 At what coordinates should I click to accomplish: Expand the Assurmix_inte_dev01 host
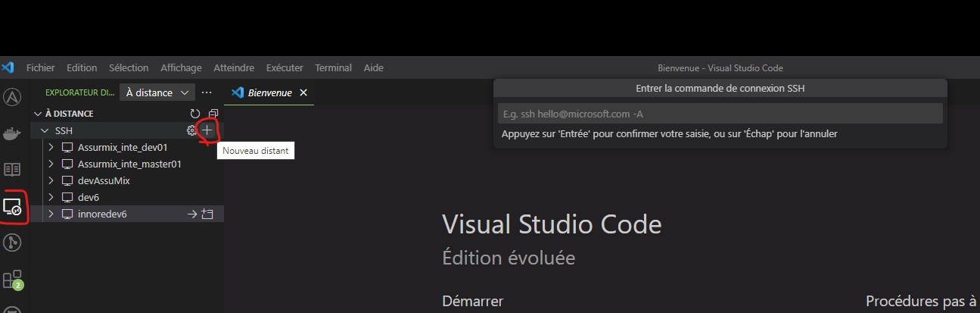click(51, 147)
